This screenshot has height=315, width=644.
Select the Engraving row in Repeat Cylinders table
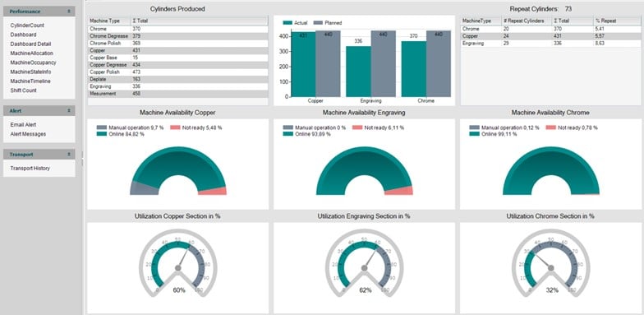550,43
